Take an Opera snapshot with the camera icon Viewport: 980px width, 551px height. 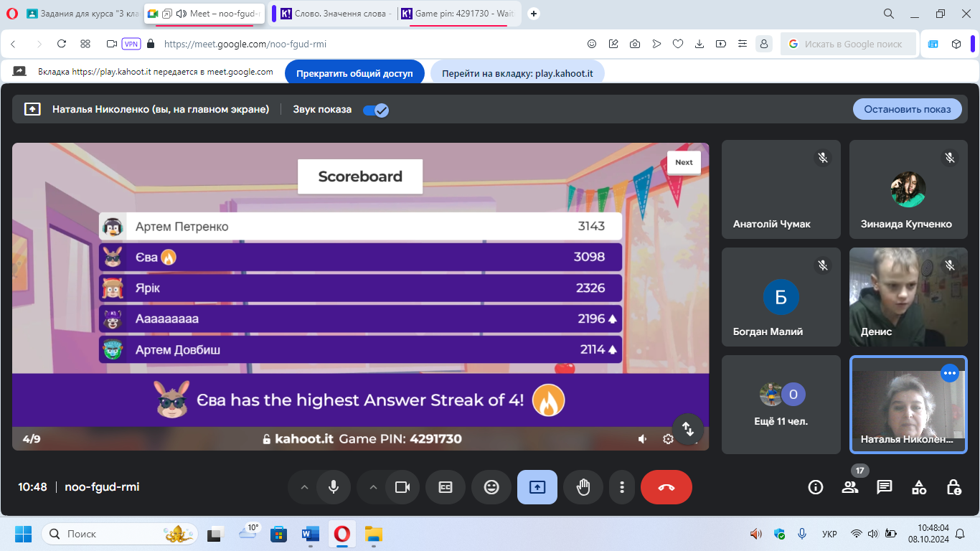[x=635, y=44]
